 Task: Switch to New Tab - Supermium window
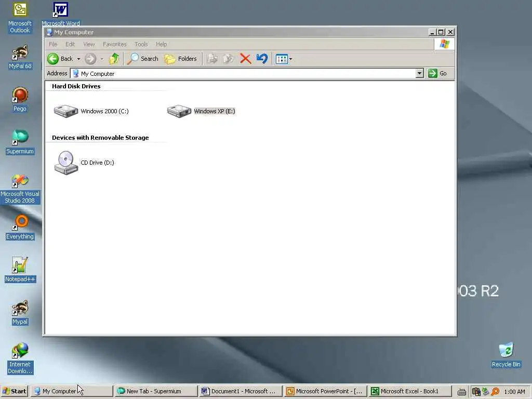point(156,391)
